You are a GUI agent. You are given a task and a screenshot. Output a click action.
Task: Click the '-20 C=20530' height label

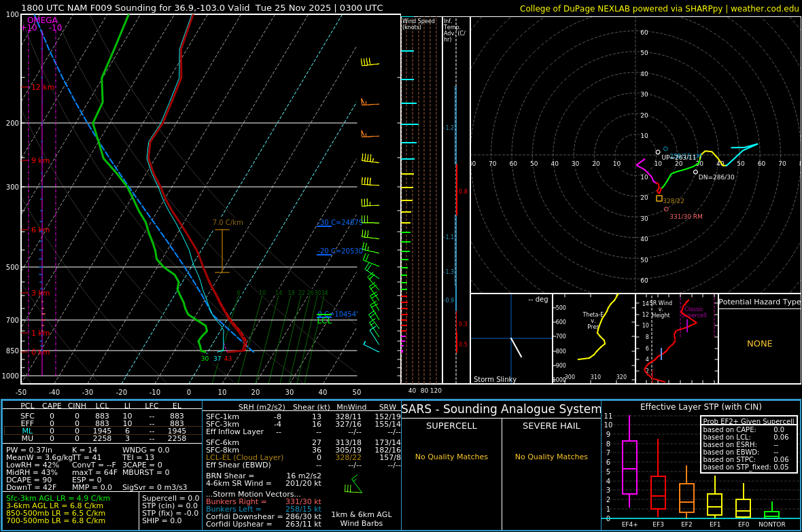pyautogui.click(x=340, y=251)
